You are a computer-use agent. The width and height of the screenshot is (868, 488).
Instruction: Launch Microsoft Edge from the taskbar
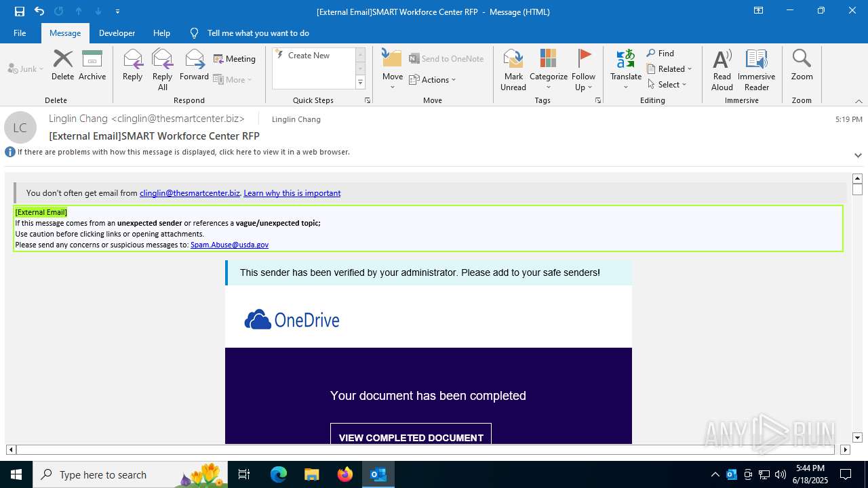(279, 474)
